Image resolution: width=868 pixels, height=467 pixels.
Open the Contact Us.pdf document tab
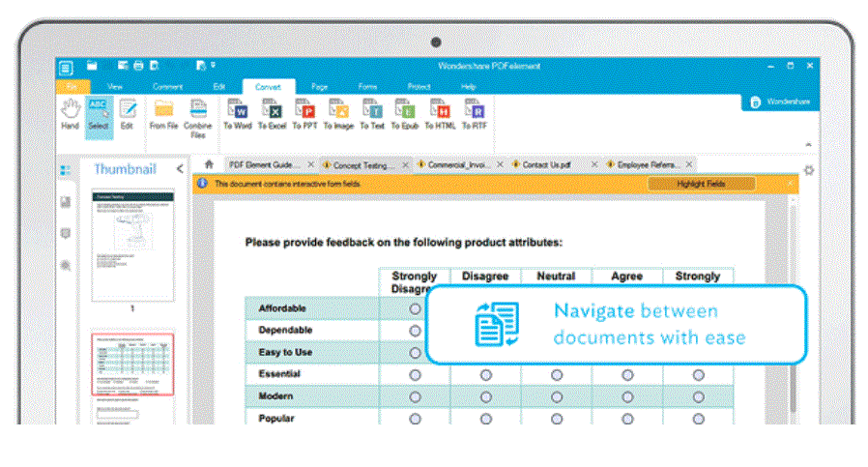click(x=546, y=164)
